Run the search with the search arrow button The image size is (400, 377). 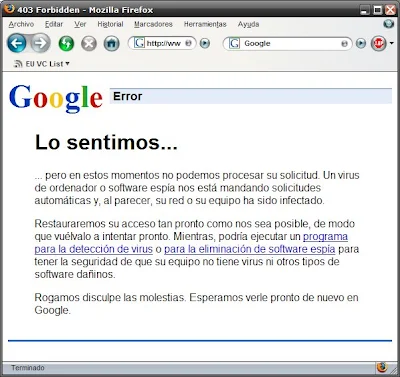361,43
